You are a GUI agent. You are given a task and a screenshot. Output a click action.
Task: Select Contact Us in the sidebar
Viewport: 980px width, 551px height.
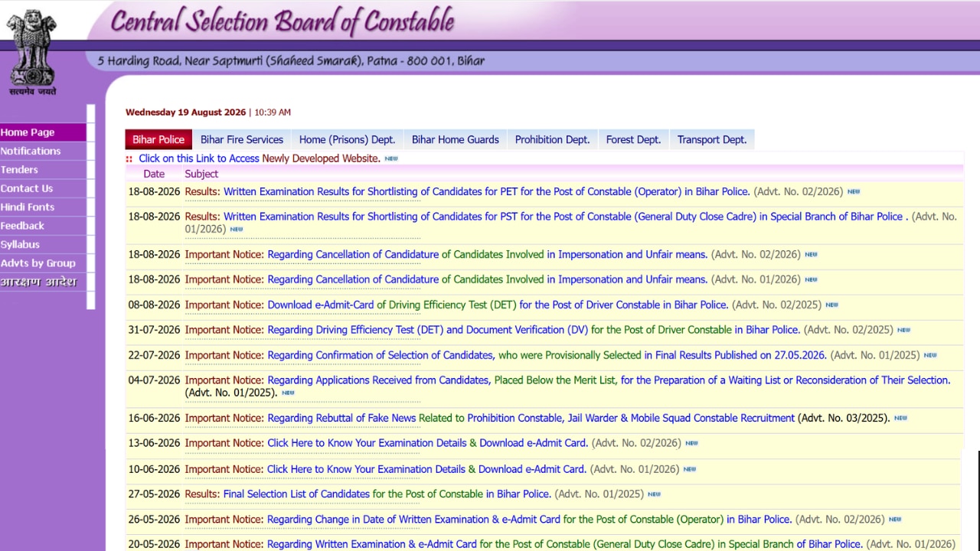click(x=43, y=188)
